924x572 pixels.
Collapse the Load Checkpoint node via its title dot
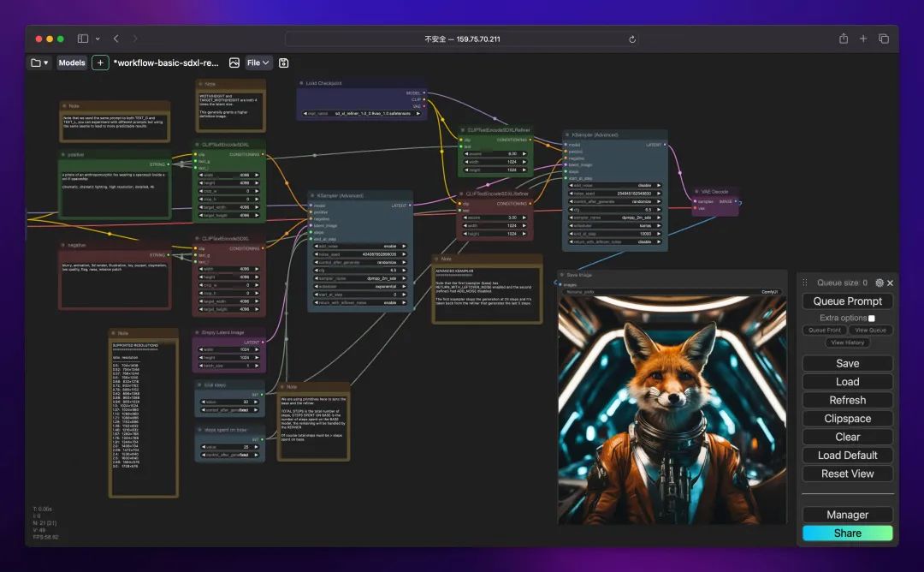301,83
